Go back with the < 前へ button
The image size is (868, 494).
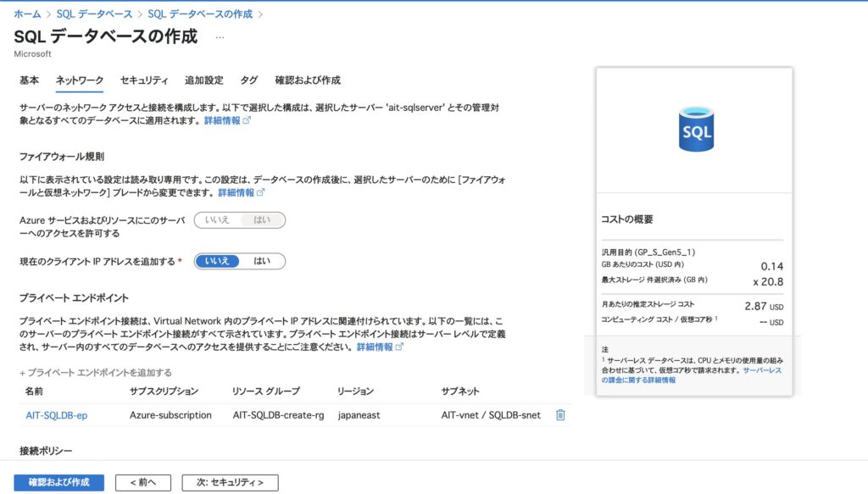click(x=142, y=482)
